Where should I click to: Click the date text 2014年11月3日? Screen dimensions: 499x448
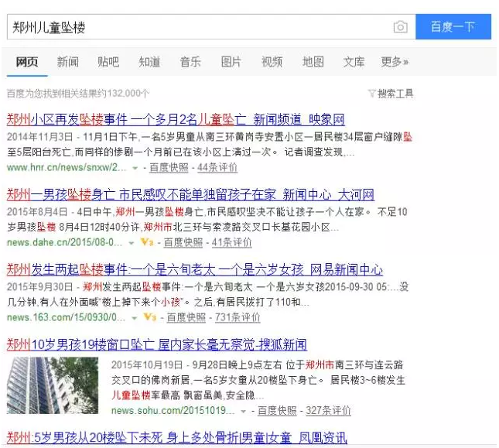point(39,137)
